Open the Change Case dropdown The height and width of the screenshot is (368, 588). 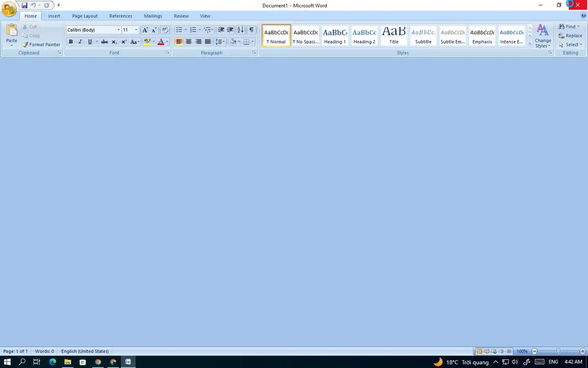coord(135,42)
